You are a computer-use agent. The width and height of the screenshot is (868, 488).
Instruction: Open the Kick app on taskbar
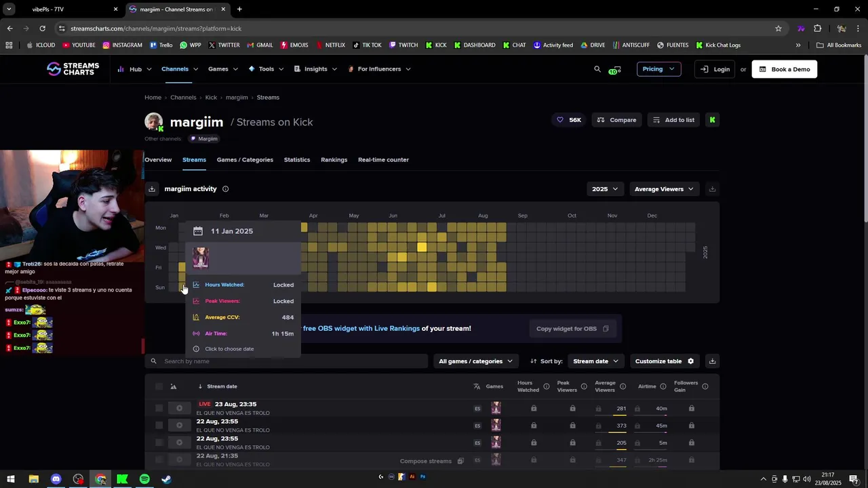(x=122, y=479)
